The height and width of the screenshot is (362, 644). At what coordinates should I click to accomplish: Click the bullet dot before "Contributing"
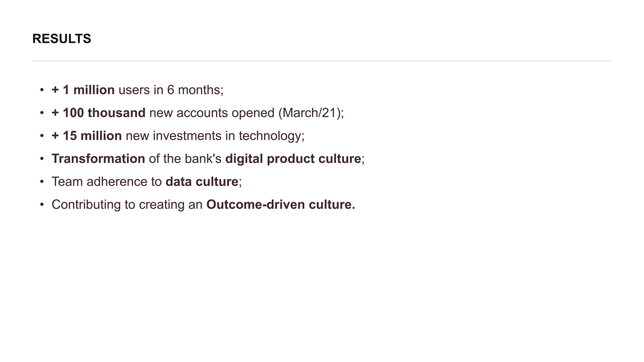pos(42,204)
